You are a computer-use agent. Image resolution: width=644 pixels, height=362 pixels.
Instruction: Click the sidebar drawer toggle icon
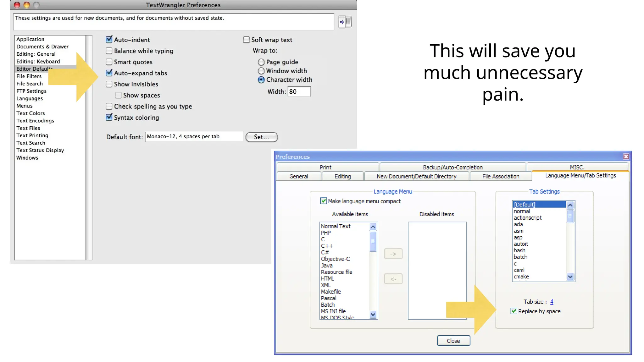click(345, 22)
